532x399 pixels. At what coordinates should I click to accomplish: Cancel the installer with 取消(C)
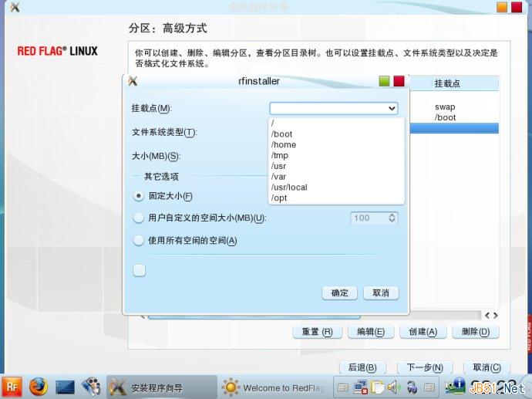[x=487, y=367]
